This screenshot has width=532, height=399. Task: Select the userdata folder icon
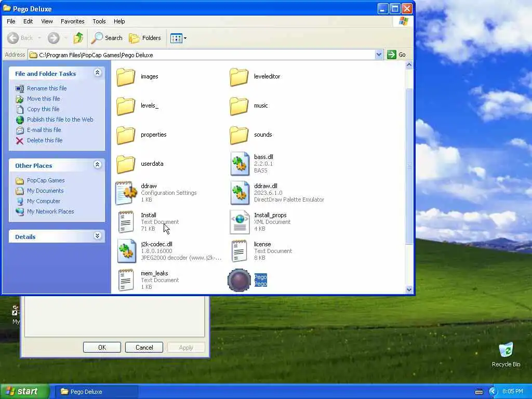[x=126, y=164]
